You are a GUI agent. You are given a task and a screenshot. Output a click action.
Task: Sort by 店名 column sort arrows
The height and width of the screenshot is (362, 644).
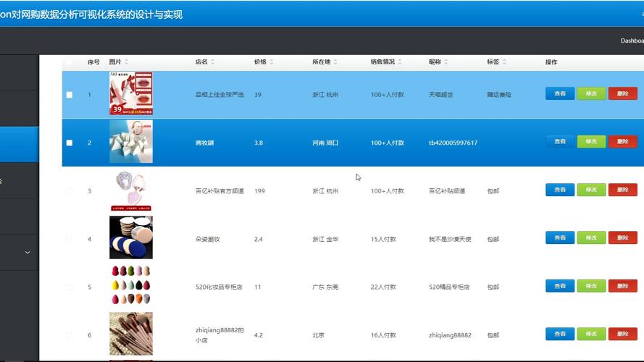tap(213, 62)
